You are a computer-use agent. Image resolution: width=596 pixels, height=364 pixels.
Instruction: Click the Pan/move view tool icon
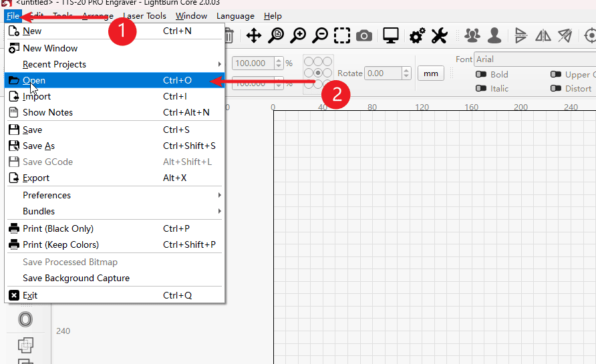(x=254, y=36)
